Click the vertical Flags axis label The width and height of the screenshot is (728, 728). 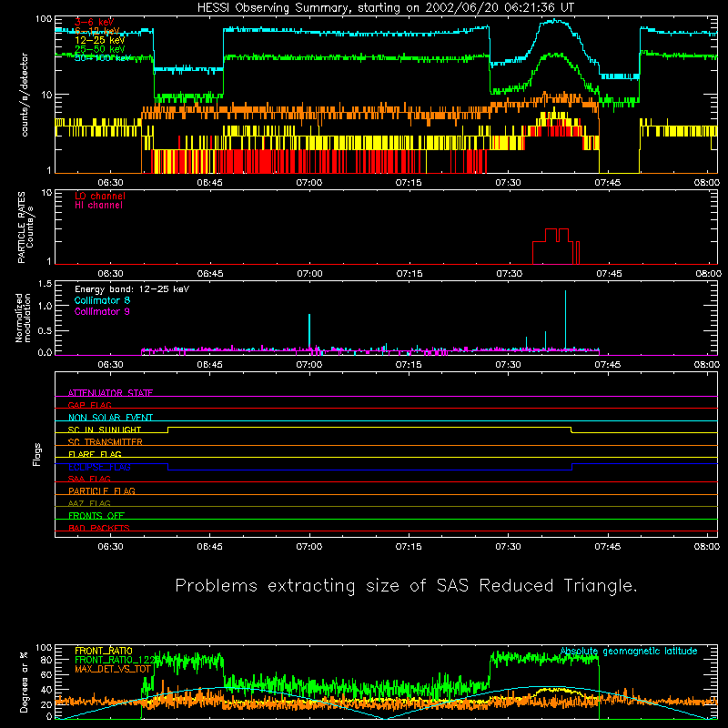(x=37, y=454)
